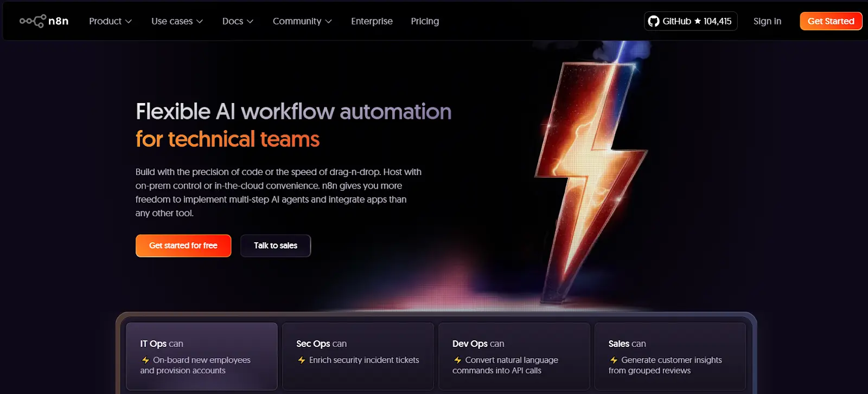Go to the Pricing page
Viewport: 868px width, 394px height.
click(425, 21)
